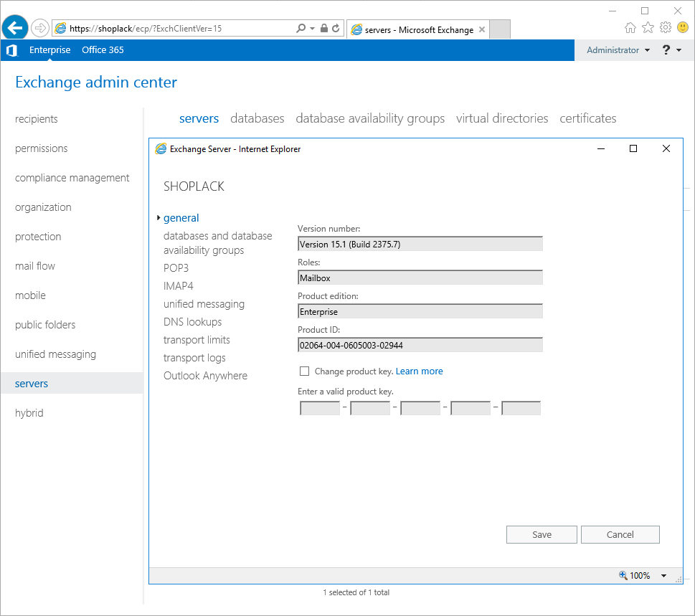Go to recipients in left navigation
This screenshot has width=695, height=616.
(37, 119)
